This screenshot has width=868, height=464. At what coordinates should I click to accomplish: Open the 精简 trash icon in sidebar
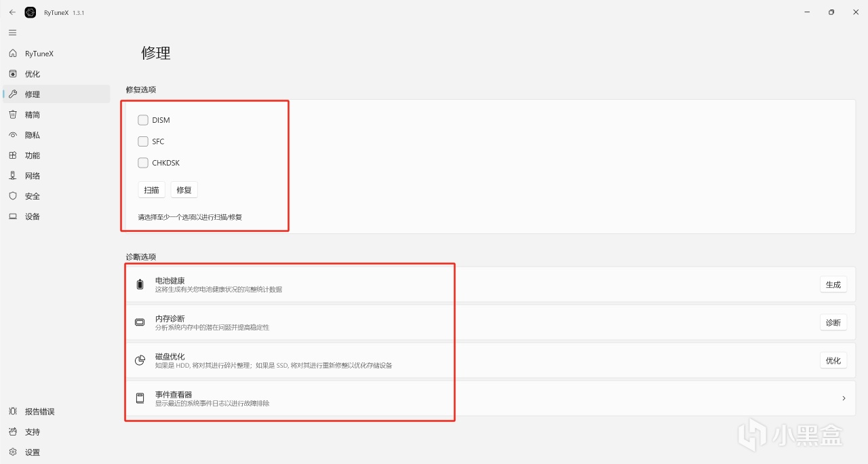tap(13, 115)
